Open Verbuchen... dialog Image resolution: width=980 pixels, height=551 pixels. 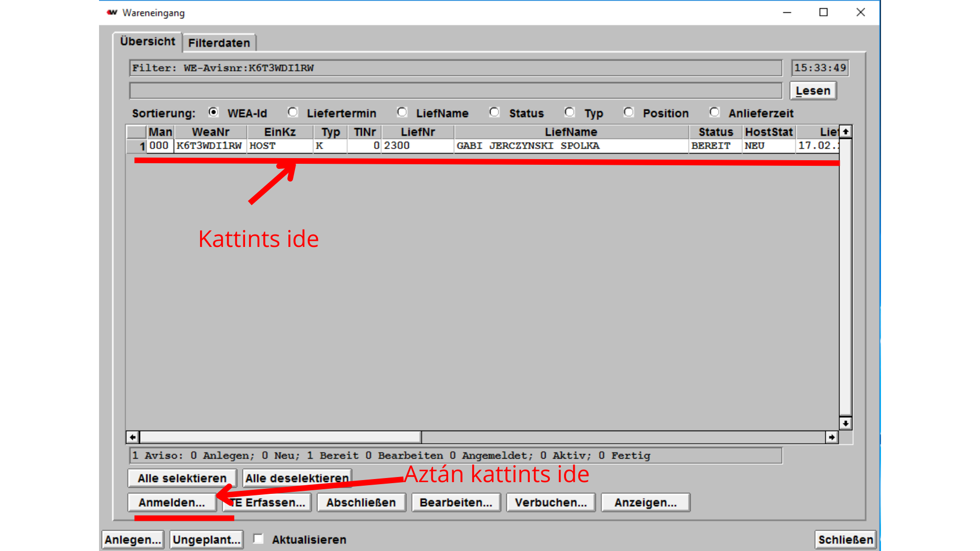551,503
